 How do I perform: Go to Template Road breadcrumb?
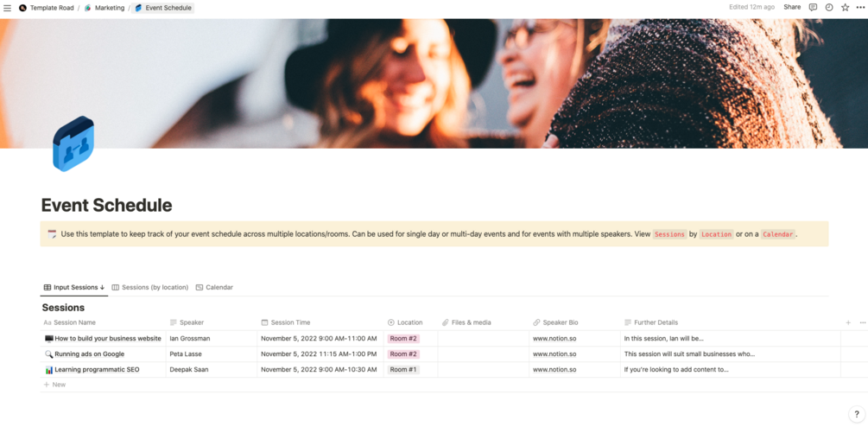pos(52,8)
